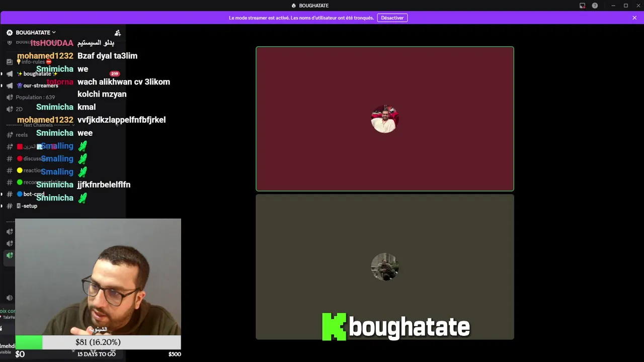This screenshot has height=362, width=644.
Task: Open the help question mark icon
Action: pyautogui.click(x=595, y=6)
